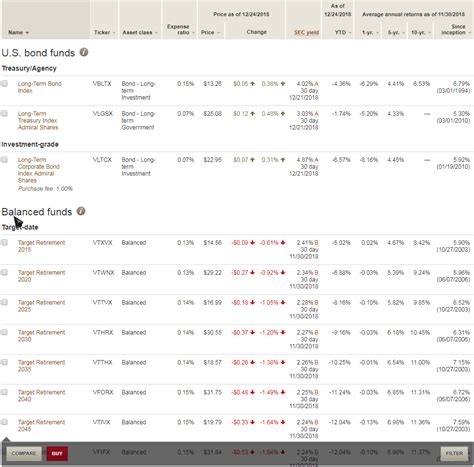Open Target Retirement 2025 fund page
Viewport: 474px width, 467px height.
(x=41, y=306)
